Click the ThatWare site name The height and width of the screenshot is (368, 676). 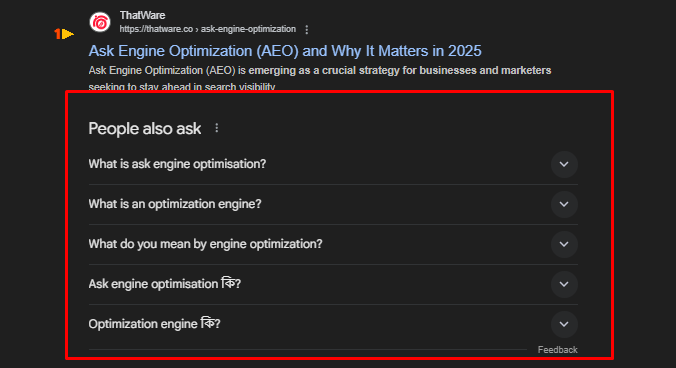pyautogui.click(x=142, y=16)
